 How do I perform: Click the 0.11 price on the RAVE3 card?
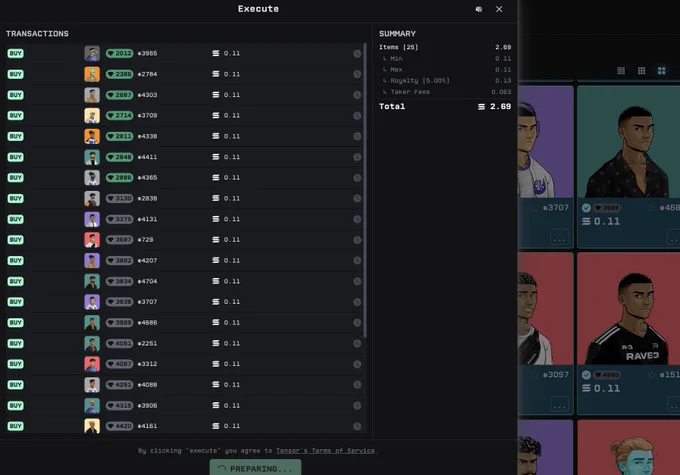coord(607,389)
